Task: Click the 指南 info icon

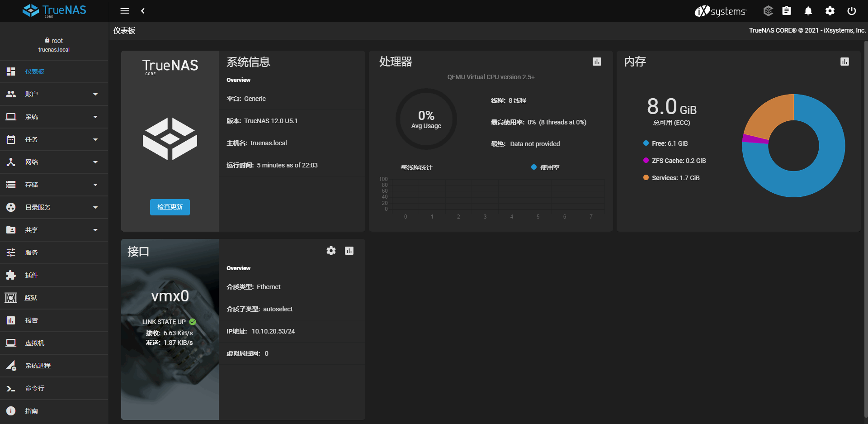Action: 11,411
